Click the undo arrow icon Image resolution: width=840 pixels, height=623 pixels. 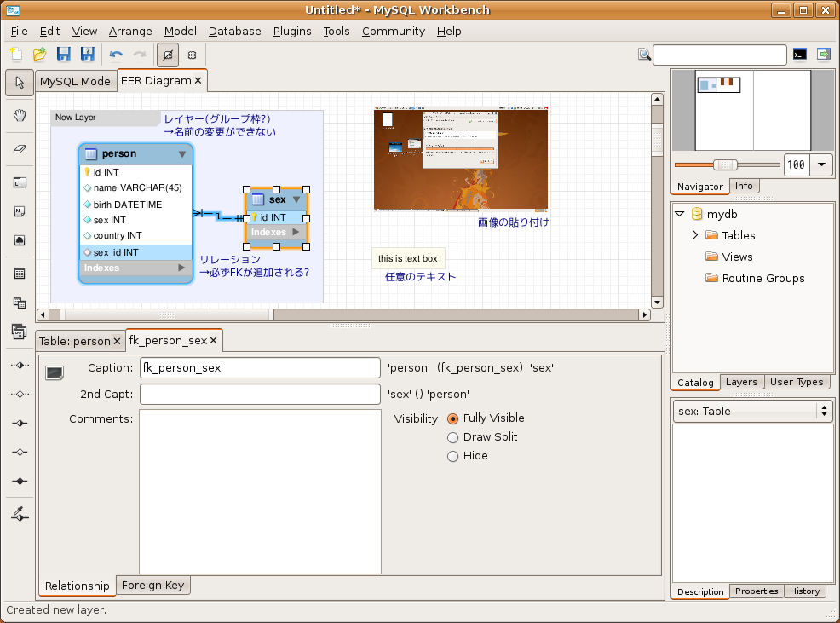[116, 55]
